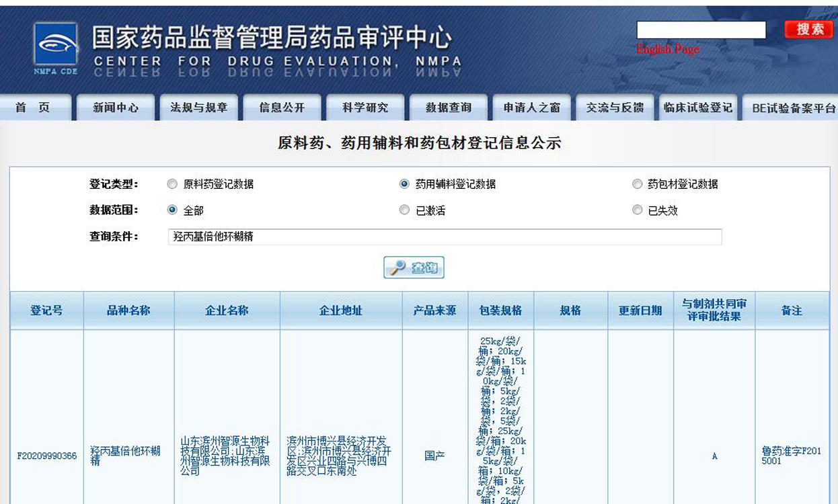Screen dimensions: 838x504
Task: Click the NMPA CDE logo icon
Action: coord(56,48)
